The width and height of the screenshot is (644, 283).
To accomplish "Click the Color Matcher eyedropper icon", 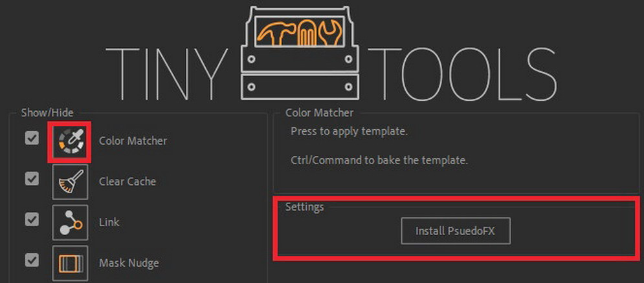I will click(69, 140).
